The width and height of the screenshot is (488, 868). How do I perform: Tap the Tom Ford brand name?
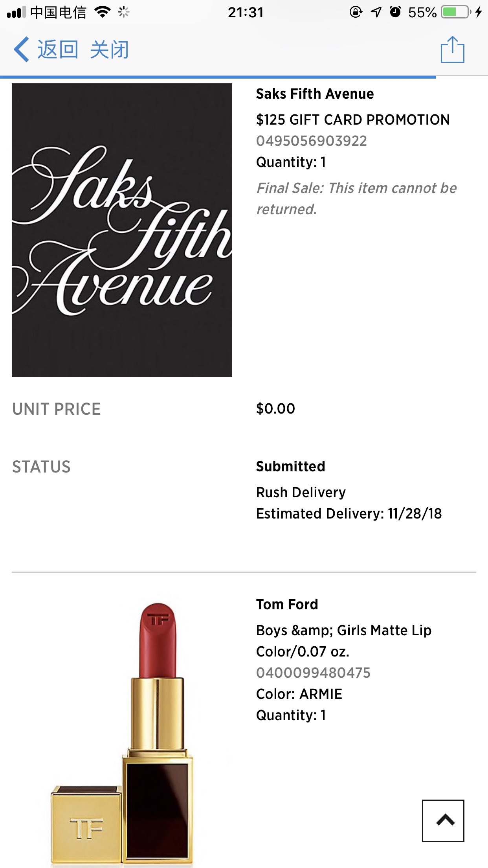[287, 605]
